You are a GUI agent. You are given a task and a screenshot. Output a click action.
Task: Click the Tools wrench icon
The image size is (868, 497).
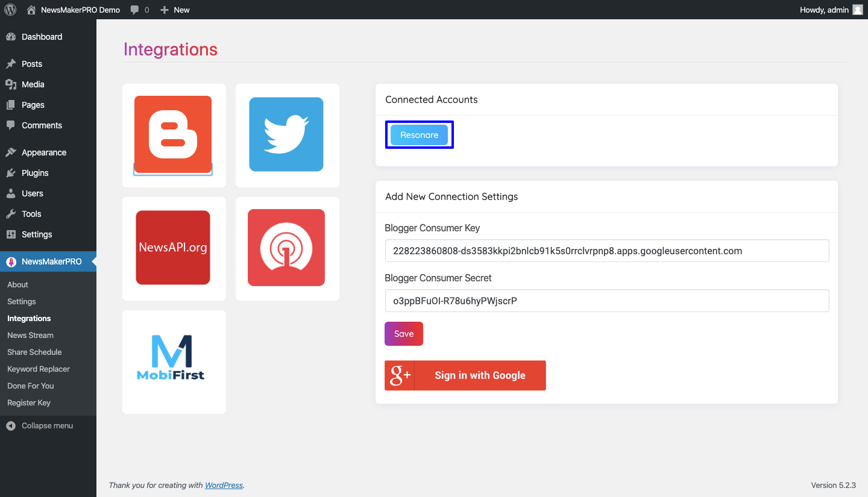point(11,214)
